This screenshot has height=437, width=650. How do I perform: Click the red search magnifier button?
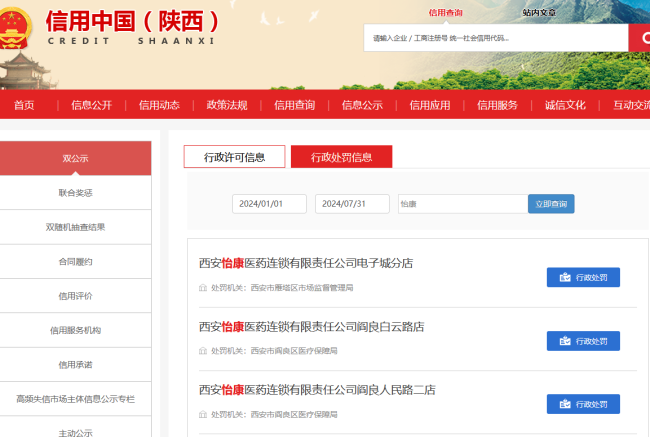(640, 38)
